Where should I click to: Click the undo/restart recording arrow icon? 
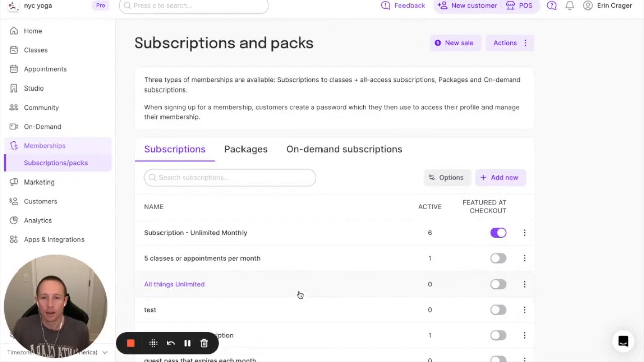(171, 343)
